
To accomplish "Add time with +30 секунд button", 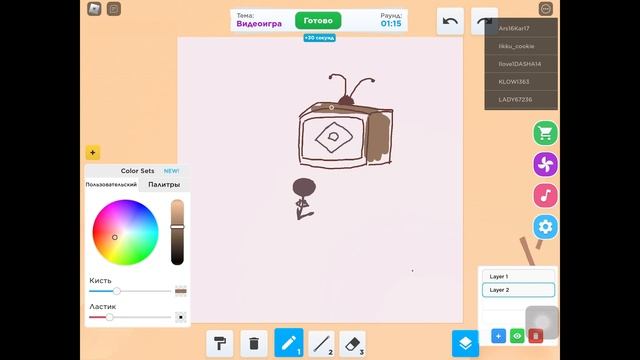I will point(320,38).
